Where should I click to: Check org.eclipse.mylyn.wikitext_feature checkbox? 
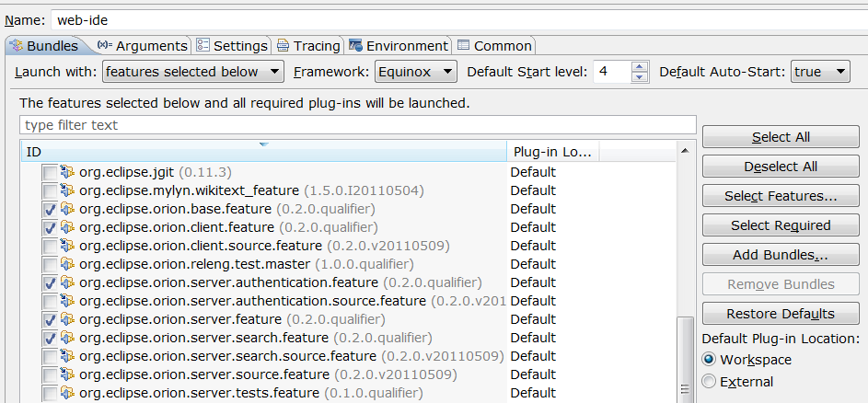tap(50, 191)
